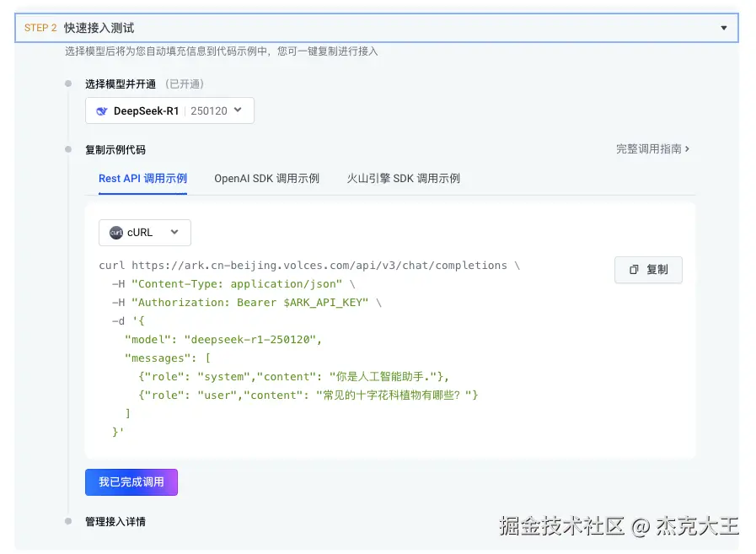Image resolution: width=756 pixels, height=554 pixels.
Task: Collapse the STEP 2 section arrow
Action: tap(723, 28)
